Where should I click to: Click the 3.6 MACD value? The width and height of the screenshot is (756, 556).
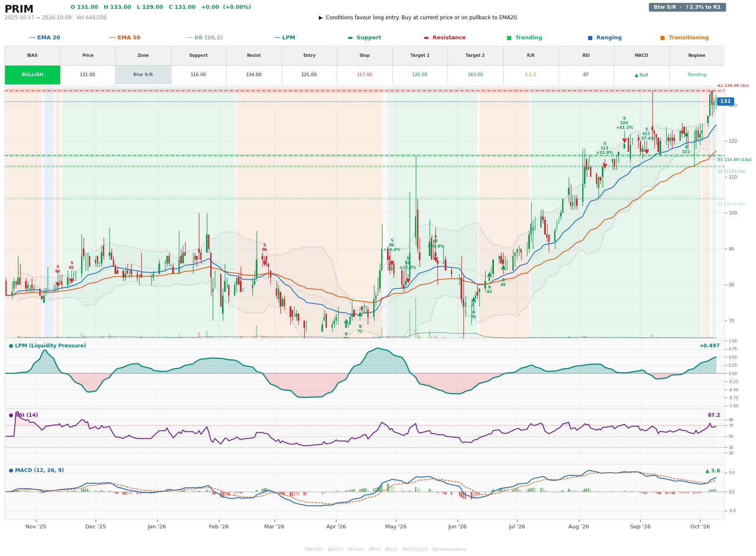pos(713,470)
